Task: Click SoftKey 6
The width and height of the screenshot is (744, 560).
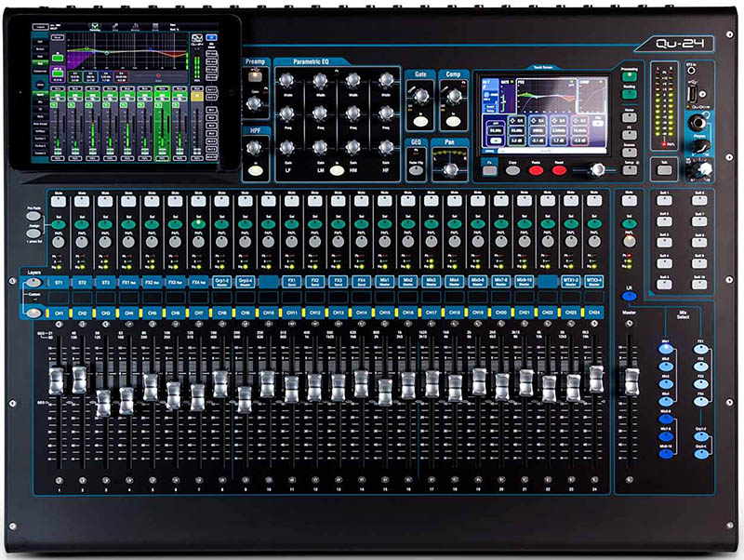Action: tap(699, 200)
